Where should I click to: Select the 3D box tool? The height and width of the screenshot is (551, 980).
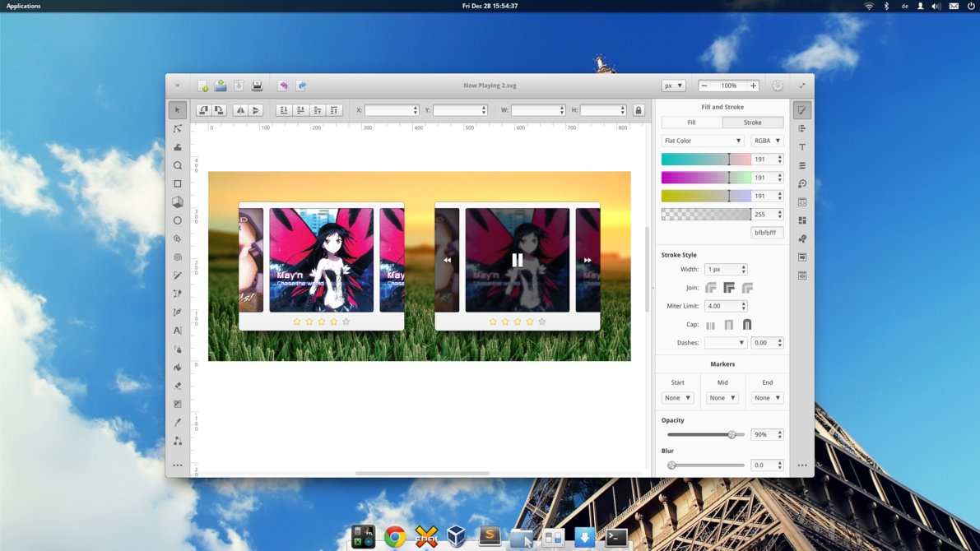[x=178, y=201]
